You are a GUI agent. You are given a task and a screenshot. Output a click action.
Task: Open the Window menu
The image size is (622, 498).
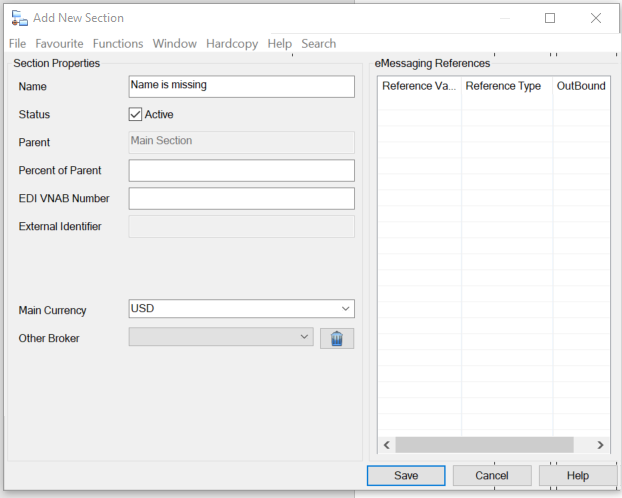click(x=174, y=44)
